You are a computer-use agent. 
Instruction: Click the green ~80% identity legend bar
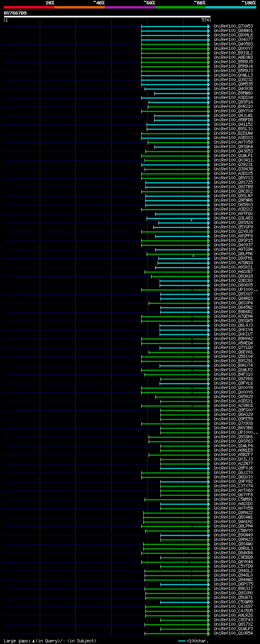click(180, 7)
